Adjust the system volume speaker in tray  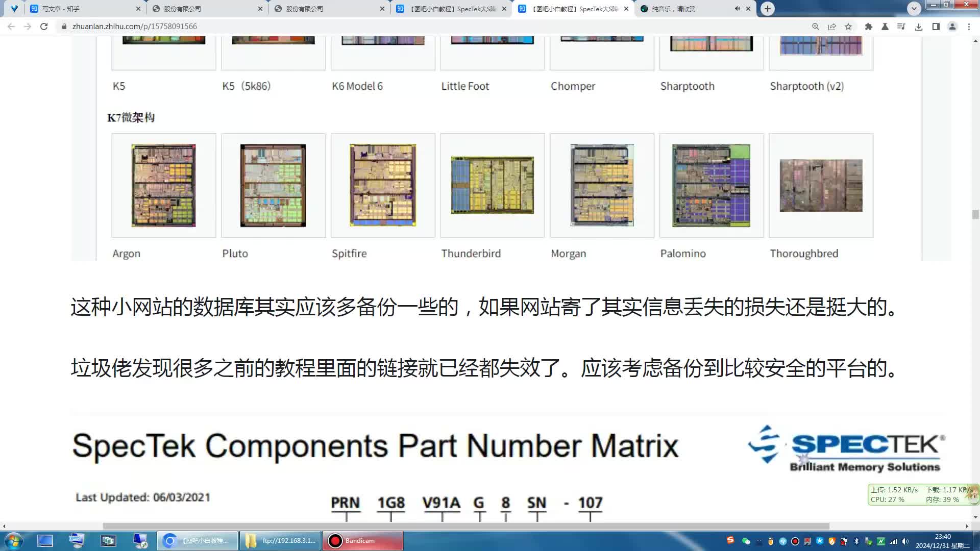(905, 541)
